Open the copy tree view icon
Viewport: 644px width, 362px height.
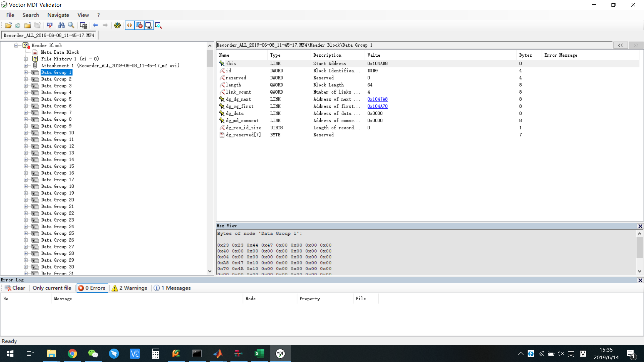coord(83,25)
